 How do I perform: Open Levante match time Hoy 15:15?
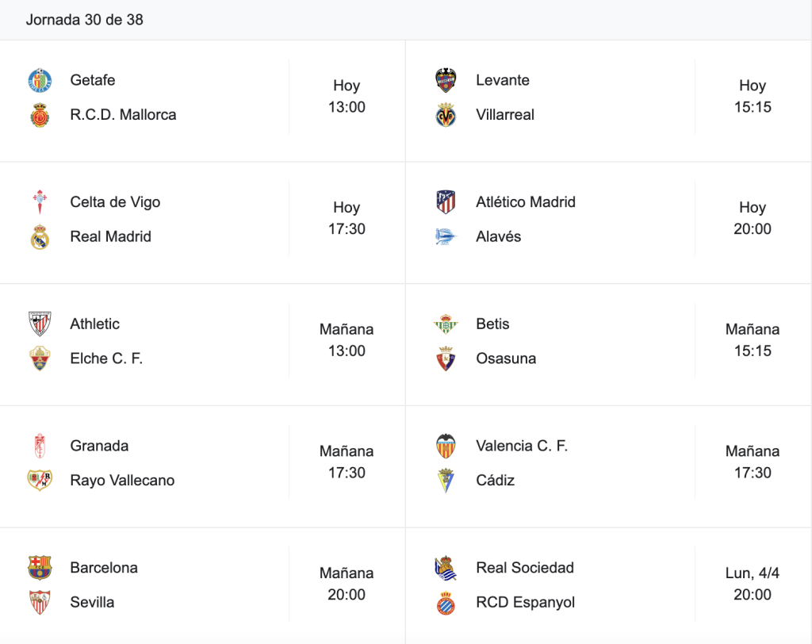click(x=753, y=97)
